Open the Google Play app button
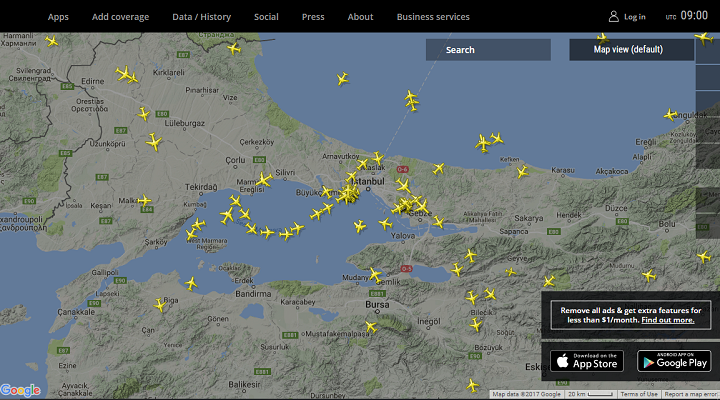 coord(674,361)
